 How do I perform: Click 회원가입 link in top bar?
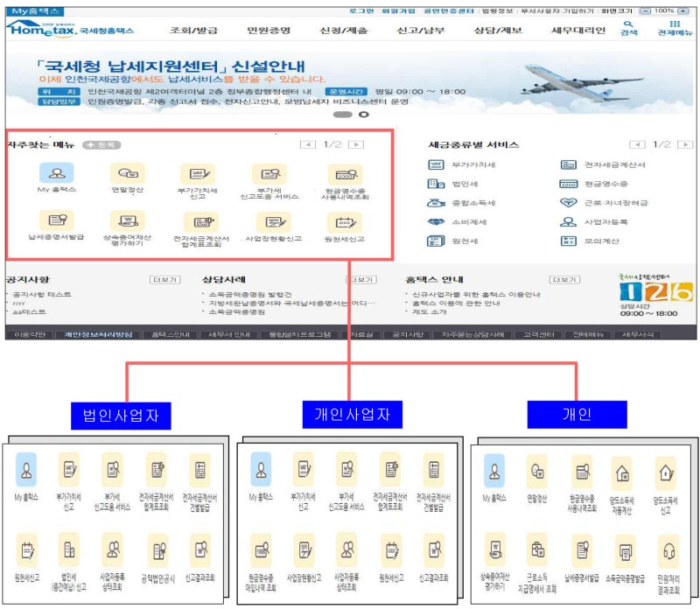click(398, 10)
